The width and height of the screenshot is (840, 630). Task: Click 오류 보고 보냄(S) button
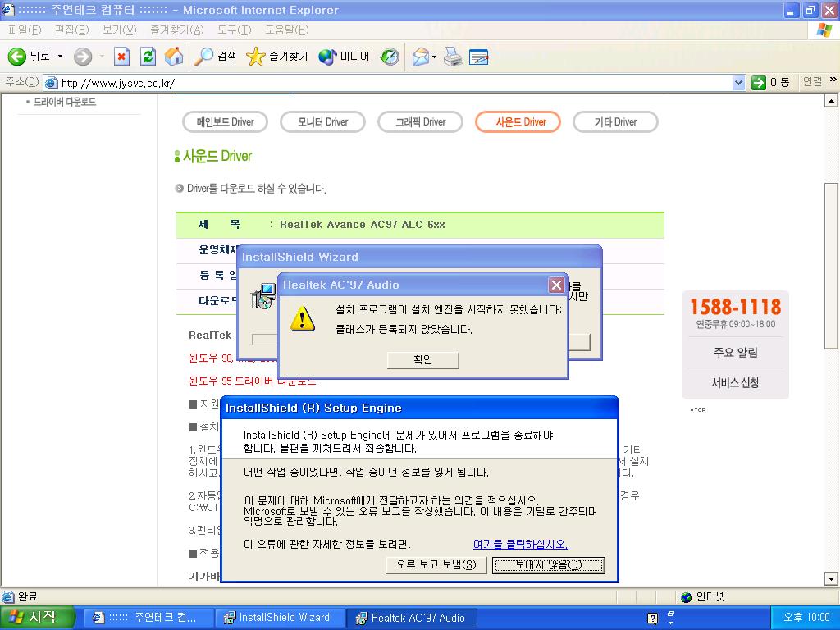tap(436, 564)
